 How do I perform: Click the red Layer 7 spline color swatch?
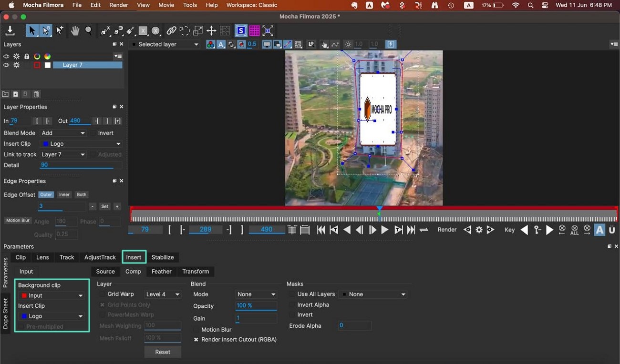pos(37,65)
